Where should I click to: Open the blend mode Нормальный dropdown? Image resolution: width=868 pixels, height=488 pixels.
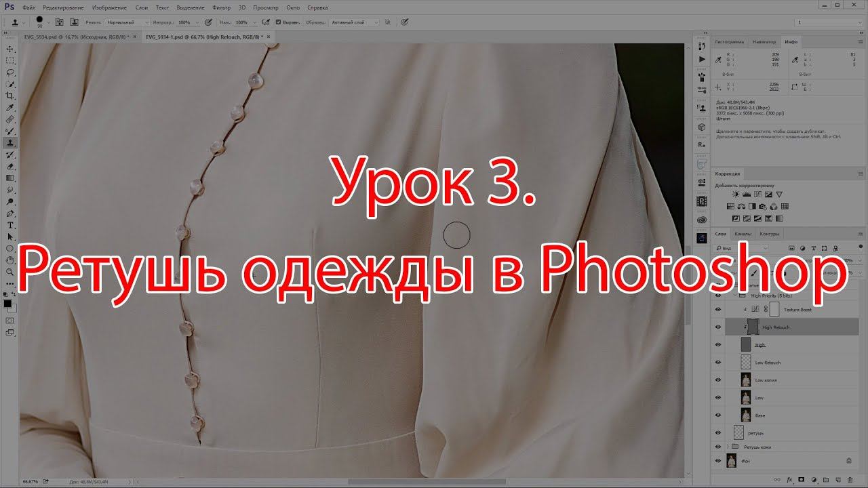coord(127,22)
